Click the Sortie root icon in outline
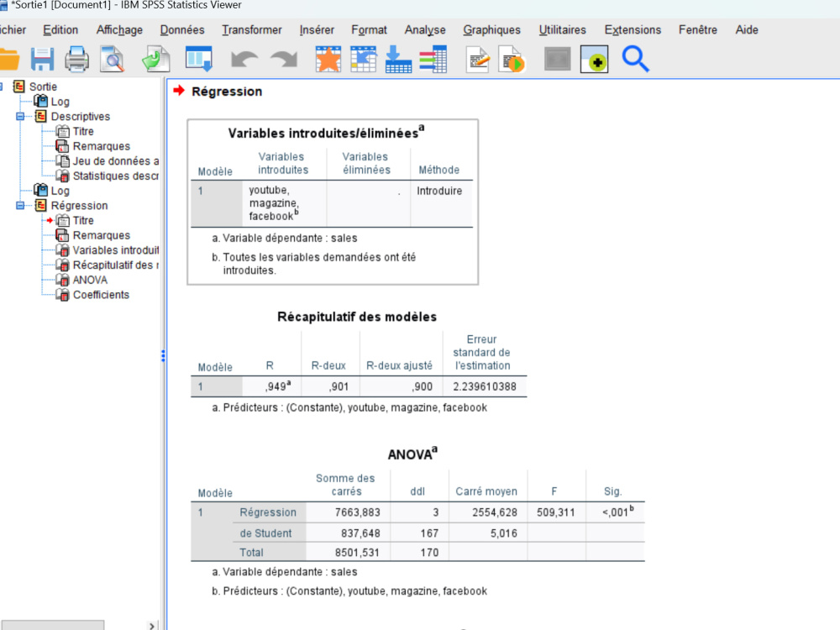840x630 pixels. click(x=19, y=87)
